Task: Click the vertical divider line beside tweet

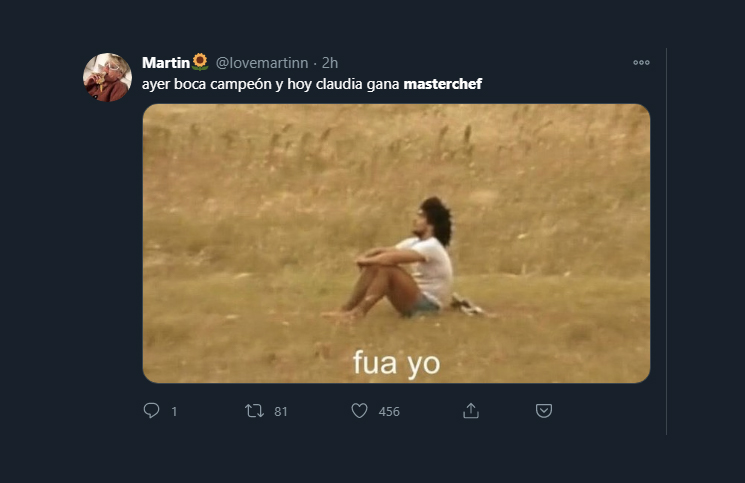Action: [x=666, y=241]
